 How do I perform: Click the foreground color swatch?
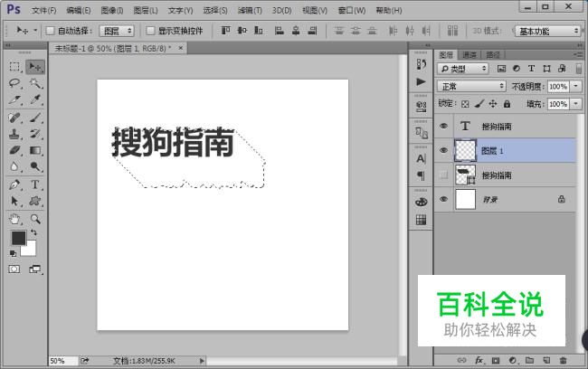pyautogui.click(x=17, y=237)
